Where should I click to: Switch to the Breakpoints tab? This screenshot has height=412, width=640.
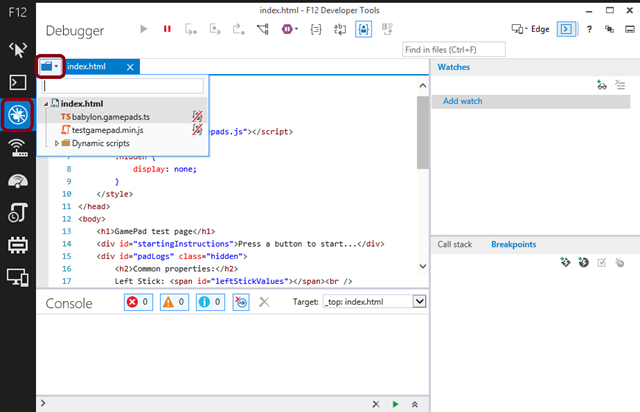[x=513, y=244]
